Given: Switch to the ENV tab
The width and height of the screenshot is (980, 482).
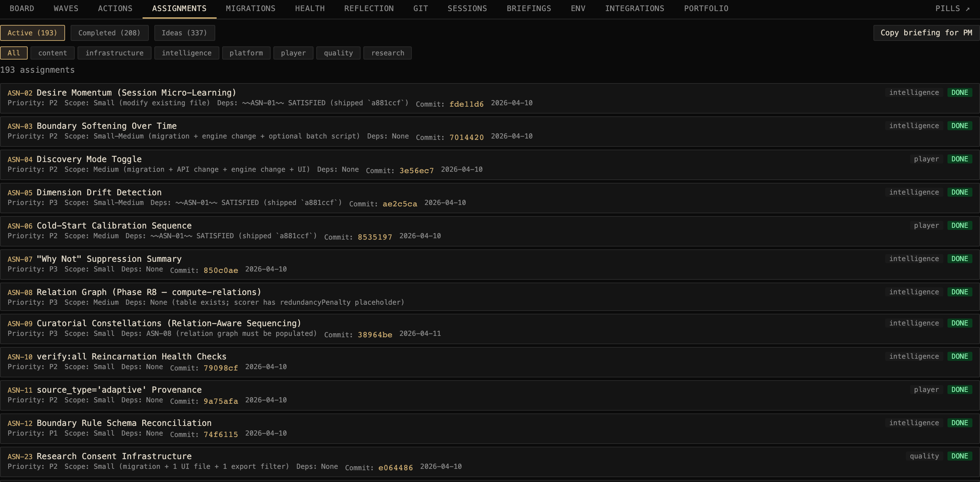Looking at the screenshot, I should [x=578, y=8].
